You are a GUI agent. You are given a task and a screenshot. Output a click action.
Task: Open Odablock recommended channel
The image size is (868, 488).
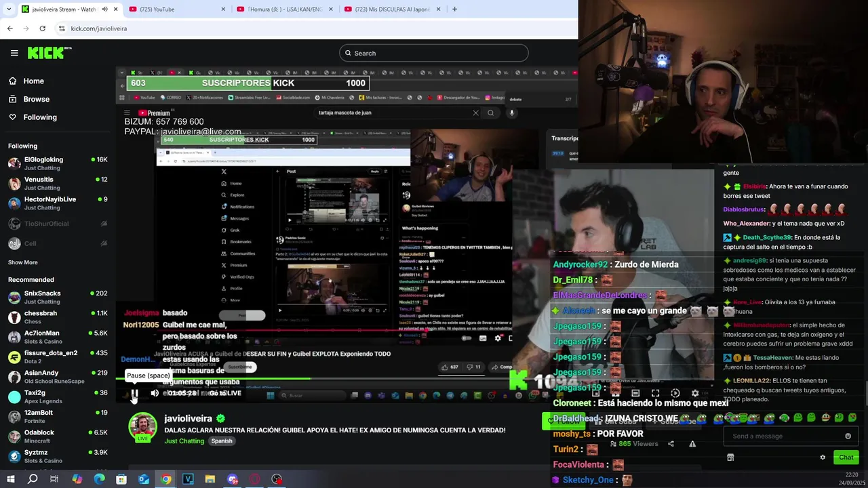tap(58, 436)
